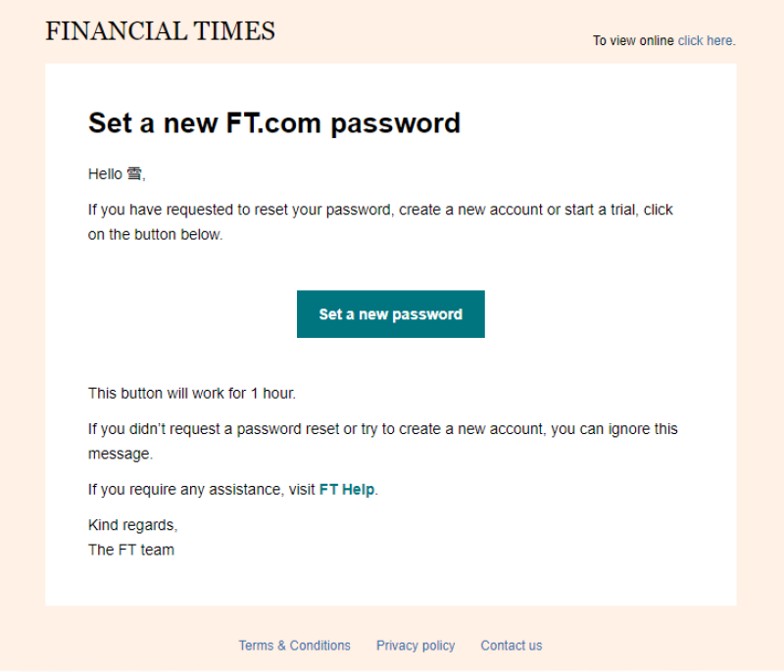Viewport: 784px width, 672px height.
Task: Click the 'If you have requested to reset' sentence
Action: [x=380, y=210]
